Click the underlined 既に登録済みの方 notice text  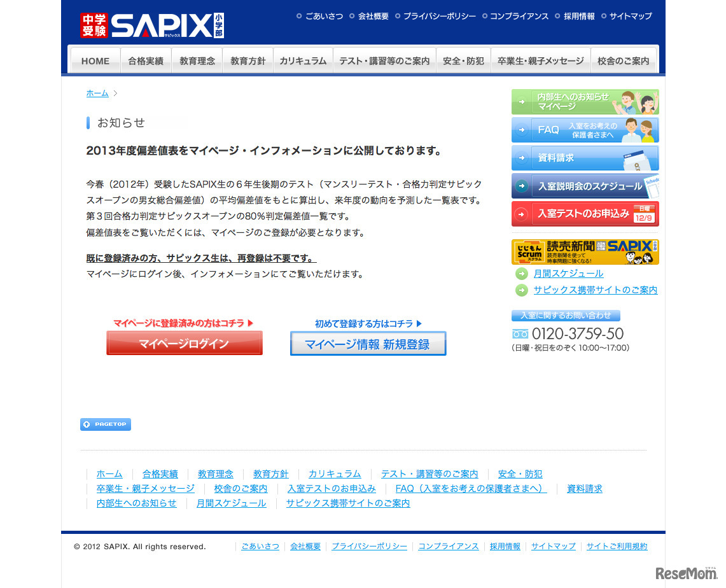tap(202, 258)
